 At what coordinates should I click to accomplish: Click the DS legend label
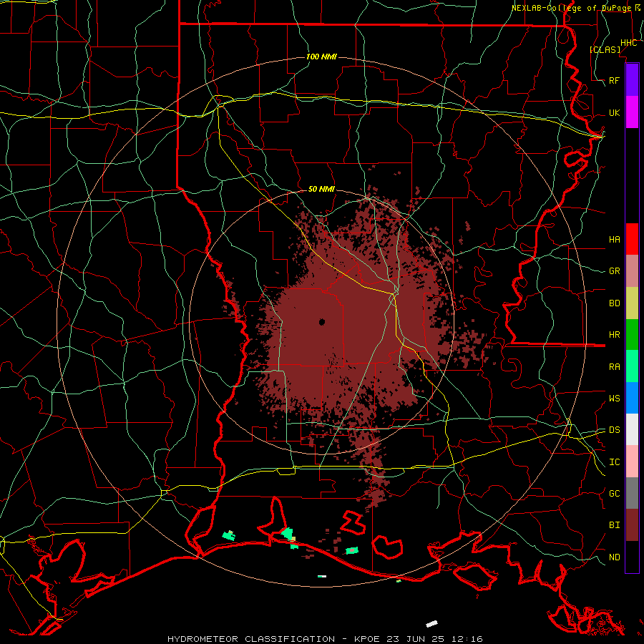coord(614,429)
